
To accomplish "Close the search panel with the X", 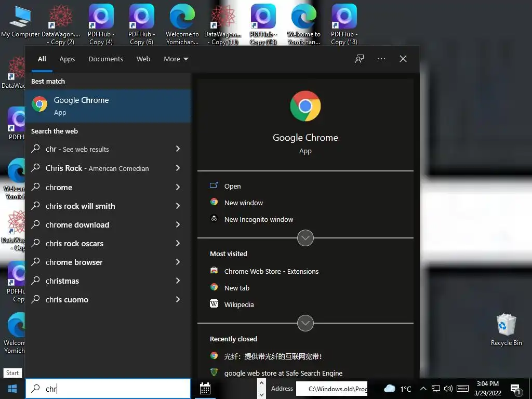I will (x=403, y=59).
